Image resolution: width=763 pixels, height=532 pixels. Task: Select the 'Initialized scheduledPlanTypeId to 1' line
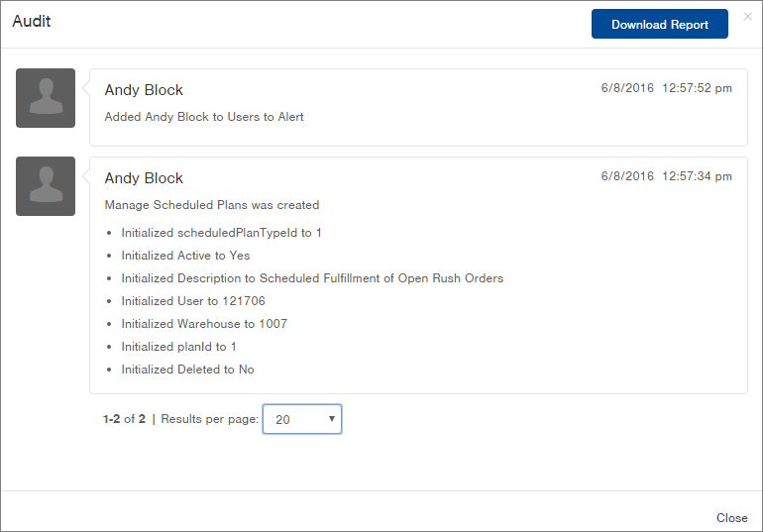click(x=221, y=233)
